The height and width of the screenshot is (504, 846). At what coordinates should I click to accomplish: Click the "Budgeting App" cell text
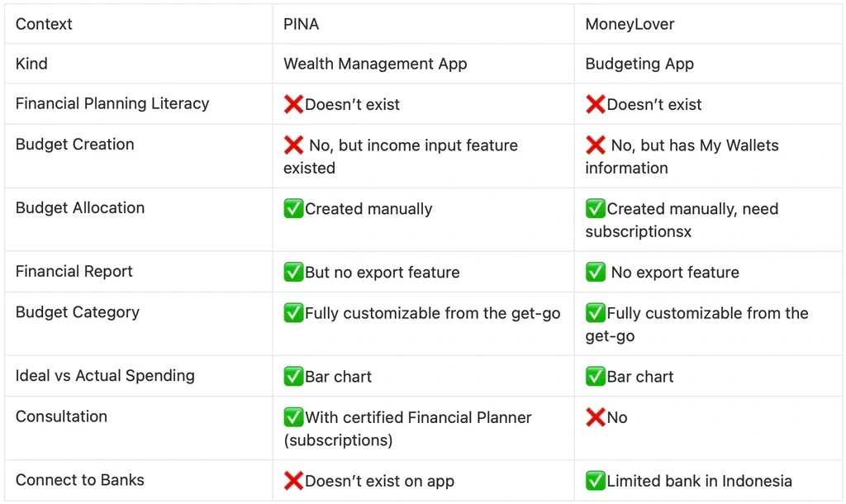point(639,64)
